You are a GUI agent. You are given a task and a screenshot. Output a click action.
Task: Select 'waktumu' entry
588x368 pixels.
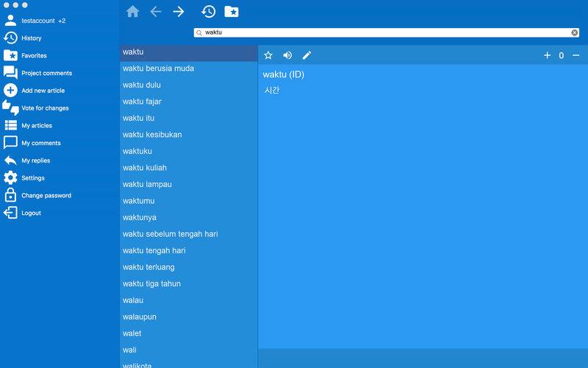point(189,200)
